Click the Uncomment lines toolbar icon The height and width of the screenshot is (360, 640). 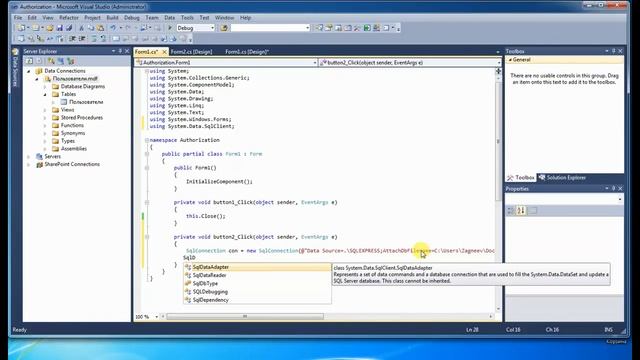(103, 39)
